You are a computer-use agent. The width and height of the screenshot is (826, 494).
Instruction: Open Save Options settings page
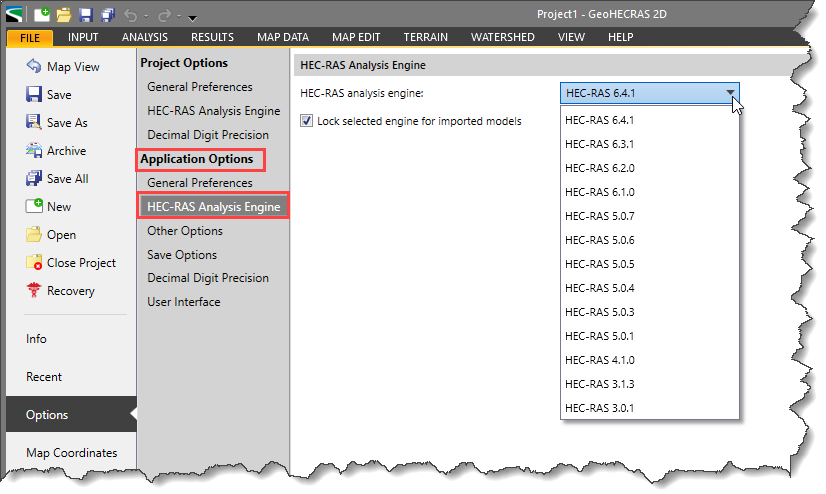pyautogui.click(x=182, y=255)
